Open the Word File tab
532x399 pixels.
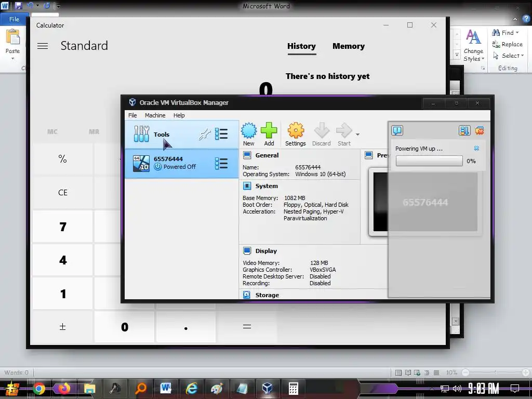point(14,19)
